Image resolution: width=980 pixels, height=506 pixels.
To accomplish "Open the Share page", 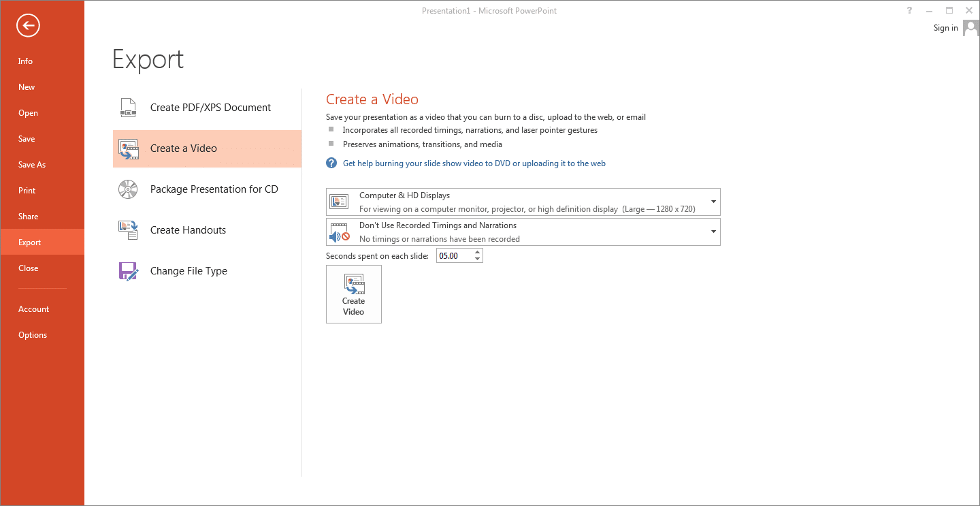I will click(42, 217).
